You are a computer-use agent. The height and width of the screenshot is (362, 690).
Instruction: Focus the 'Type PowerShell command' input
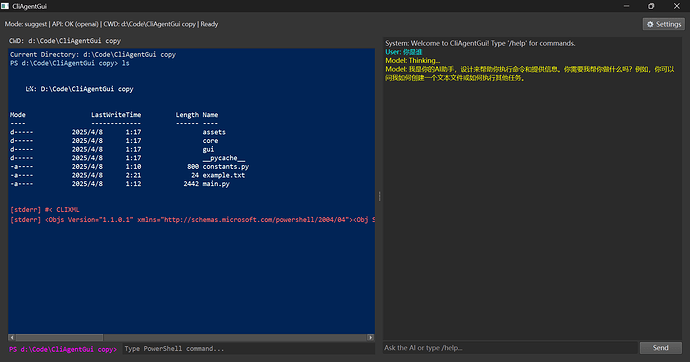click(248, 349)
